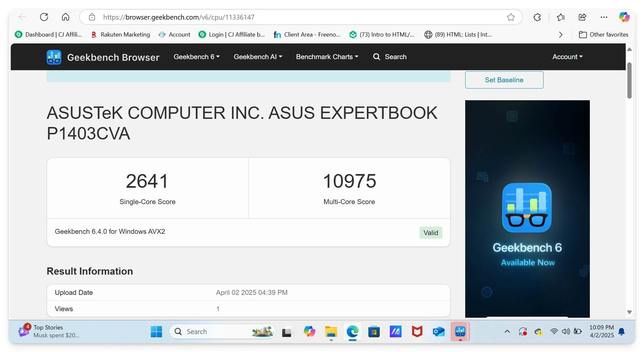
Task: Reload the page with refresh icon
Action: click(x=44, y=17)
